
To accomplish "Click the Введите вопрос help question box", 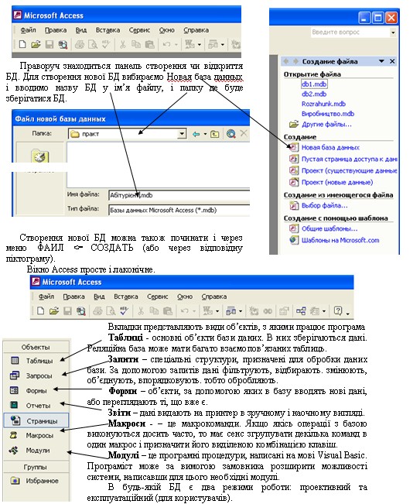I will pos(350,33).
